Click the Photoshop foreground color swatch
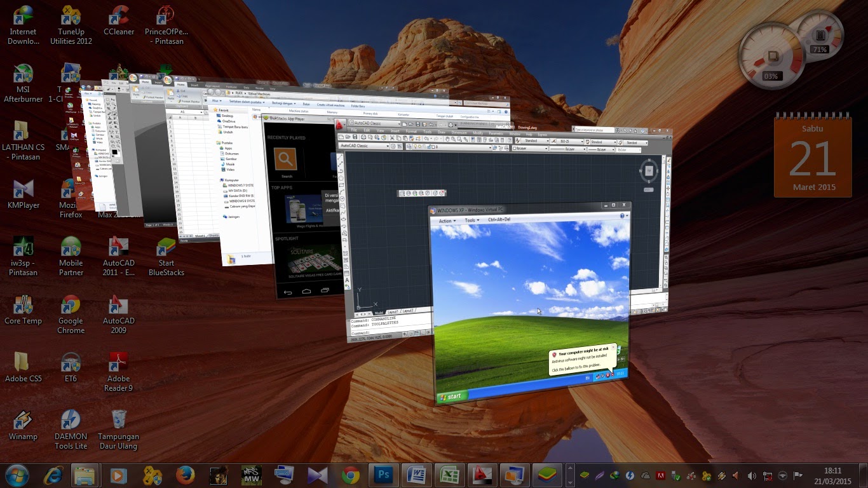Viewport: 868px width, 488px height. point(114,152)
